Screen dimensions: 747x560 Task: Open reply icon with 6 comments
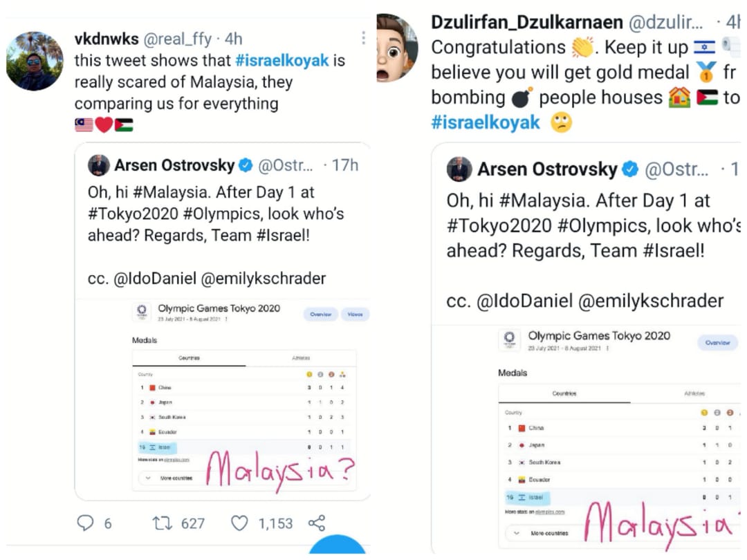click(x=85, y=523)
